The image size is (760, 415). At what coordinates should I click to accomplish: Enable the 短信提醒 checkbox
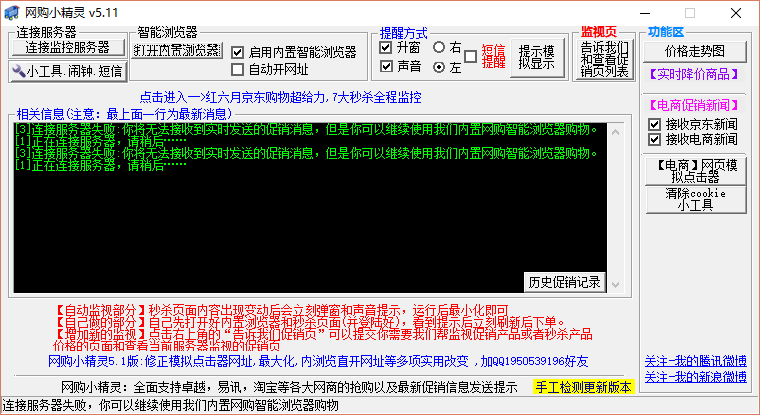(x=471, y=56)
